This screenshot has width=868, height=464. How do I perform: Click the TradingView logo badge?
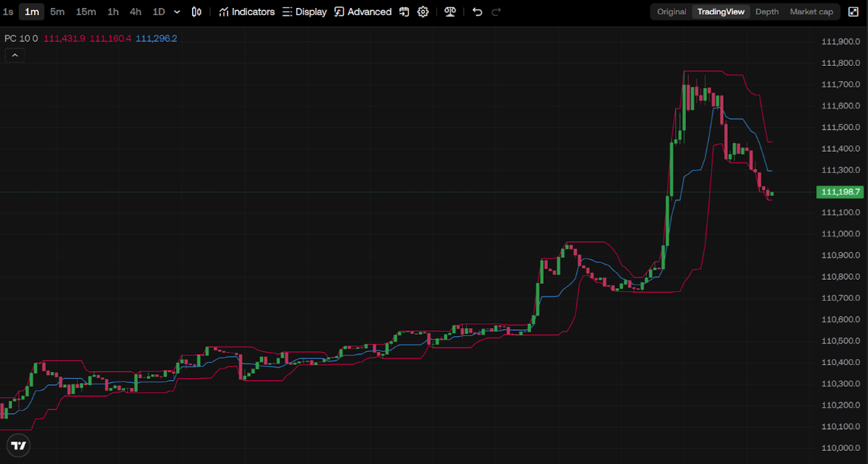point(19,445)
